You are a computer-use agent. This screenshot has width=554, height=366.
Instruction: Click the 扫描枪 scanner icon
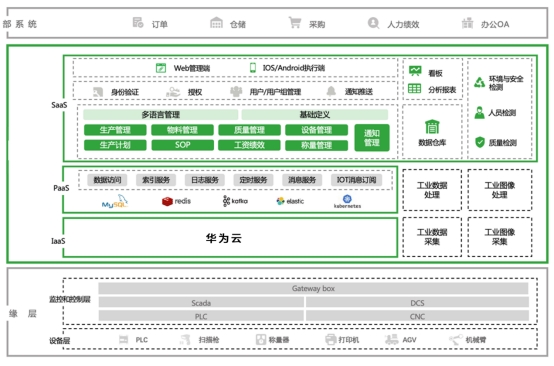click(185, 340)
